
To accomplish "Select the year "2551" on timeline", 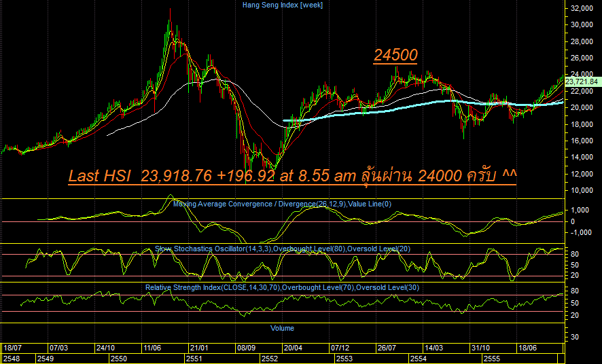I will tap(194, 359).
